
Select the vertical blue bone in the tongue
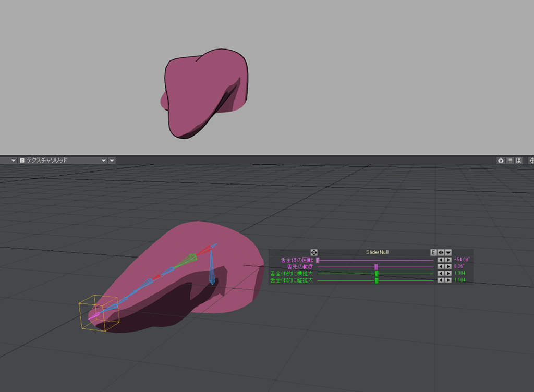pos(212,267)
